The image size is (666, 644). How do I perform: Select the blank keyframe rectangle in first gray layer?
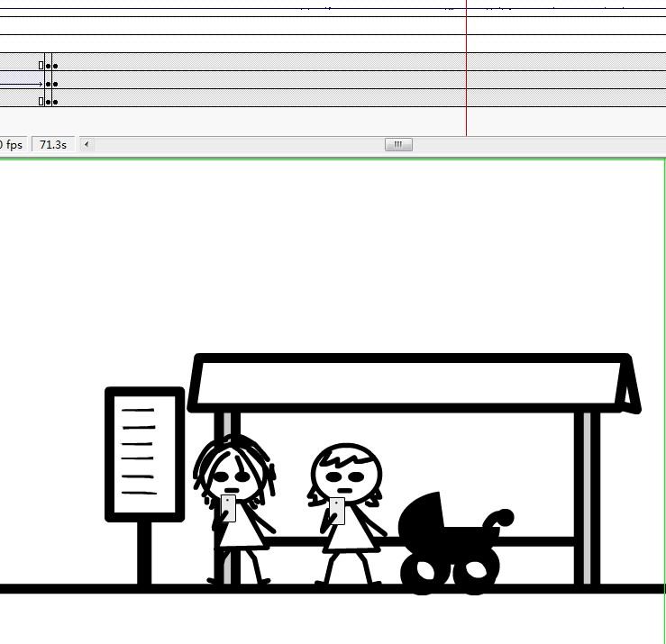[41, 66]
